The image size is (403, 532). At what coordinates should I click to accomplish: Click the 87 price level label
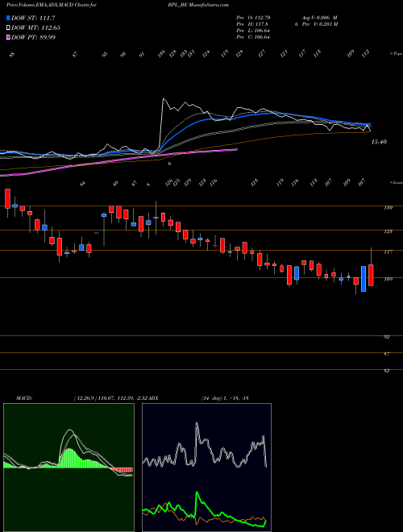(x=386, y=354)
